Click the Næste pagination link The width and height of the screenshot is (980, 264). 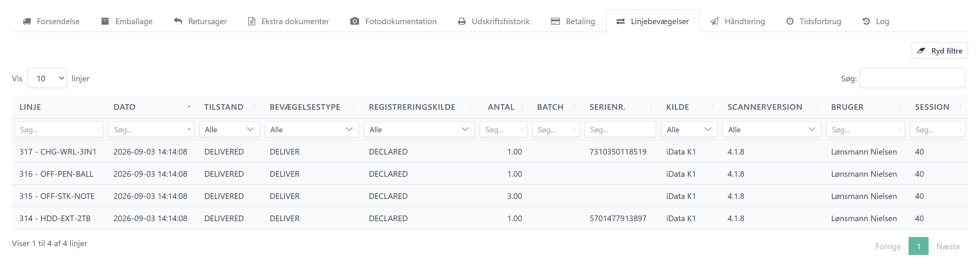[x=948, y=246]
